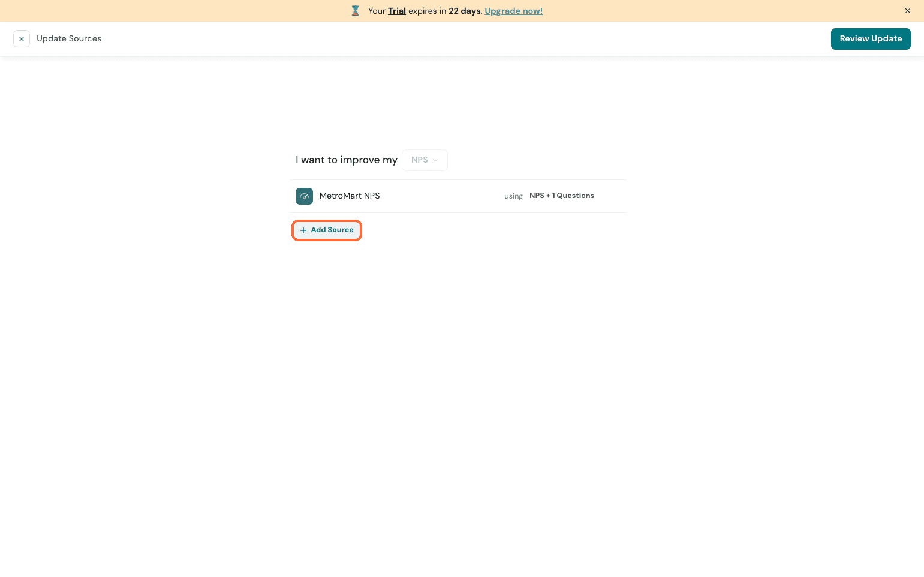Click the 'Update Sources' page title
Screen dimensions: 924x577
(69, 38)
